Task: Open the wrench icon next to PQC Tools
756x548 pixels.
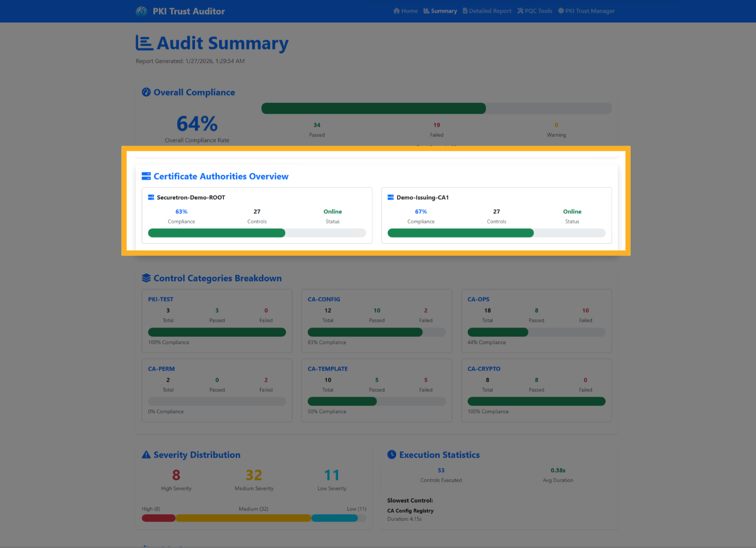Action: (520, 11)
